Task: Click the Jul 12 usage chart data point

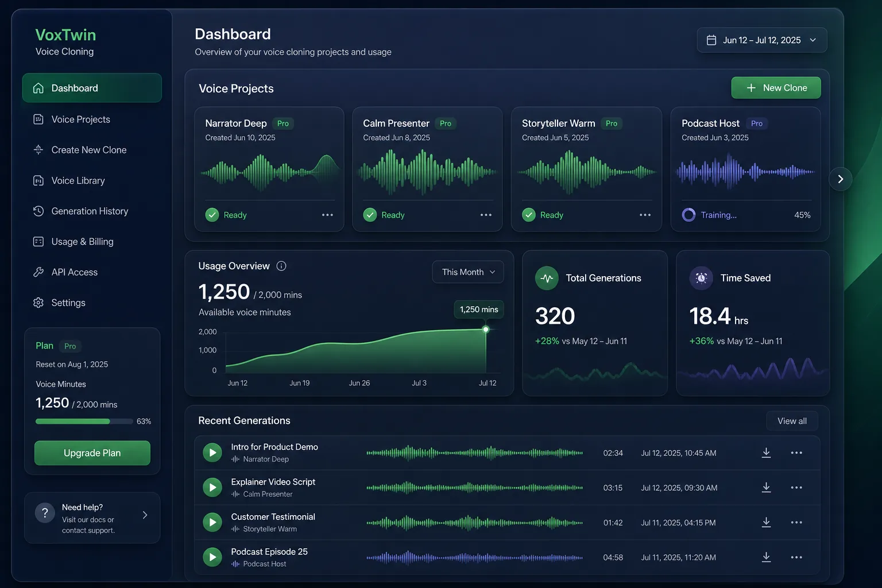Action: pyautogui.click(x=486, y=329)
